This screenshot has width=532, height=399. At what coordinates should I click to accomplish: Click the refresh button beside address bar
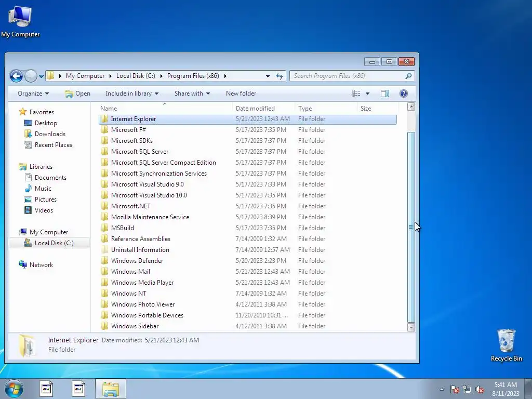click(280, 76)
